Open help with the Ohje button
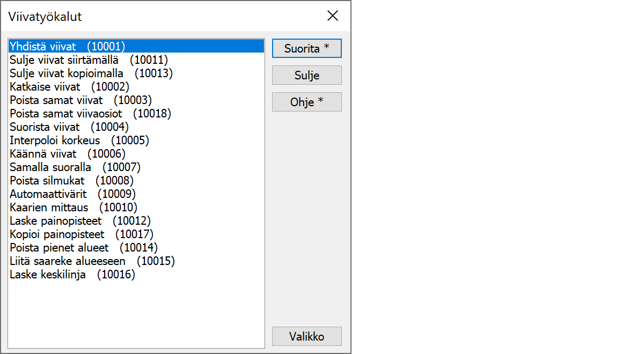Screen dimensions: 644x354 point(306,102)
